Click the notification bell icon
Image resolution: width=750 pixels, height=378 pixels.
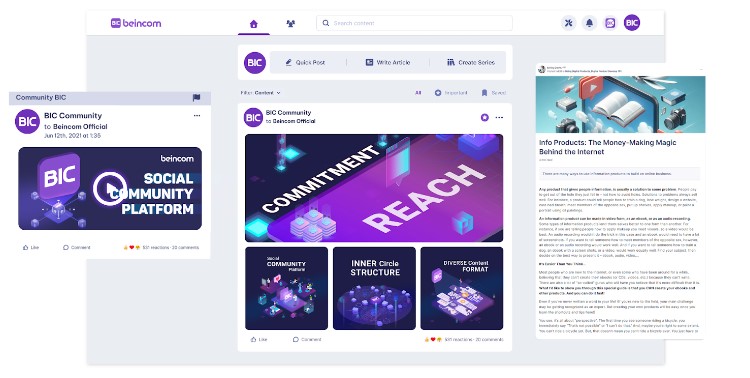(589, 23)
